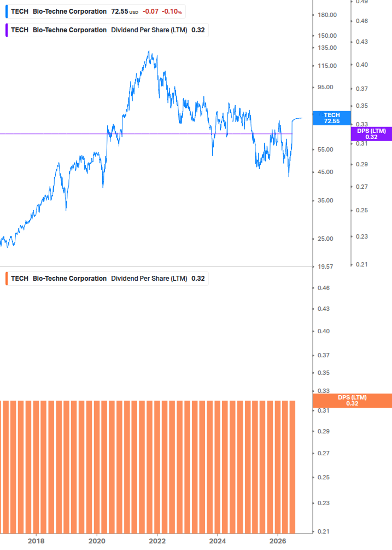This screenshot has width=392, height=550.
Task: Click the 135.00 price axis label
Action: [x=327, y=48]
